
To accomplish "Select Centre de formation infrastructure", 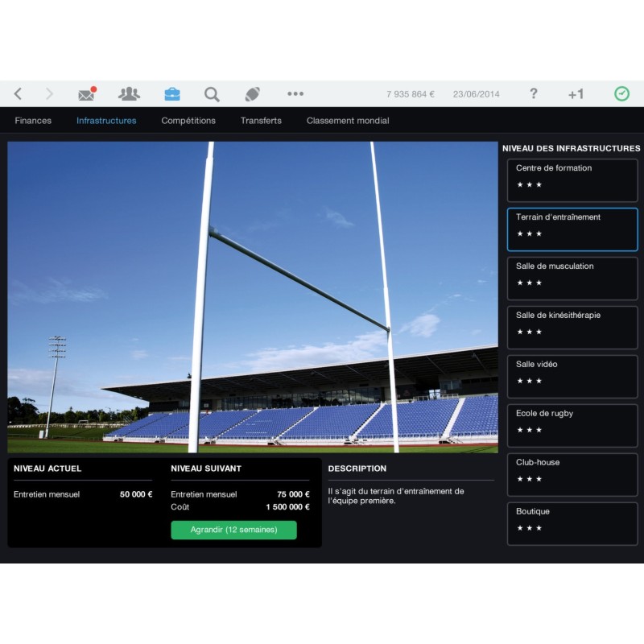I will [572, 180].
